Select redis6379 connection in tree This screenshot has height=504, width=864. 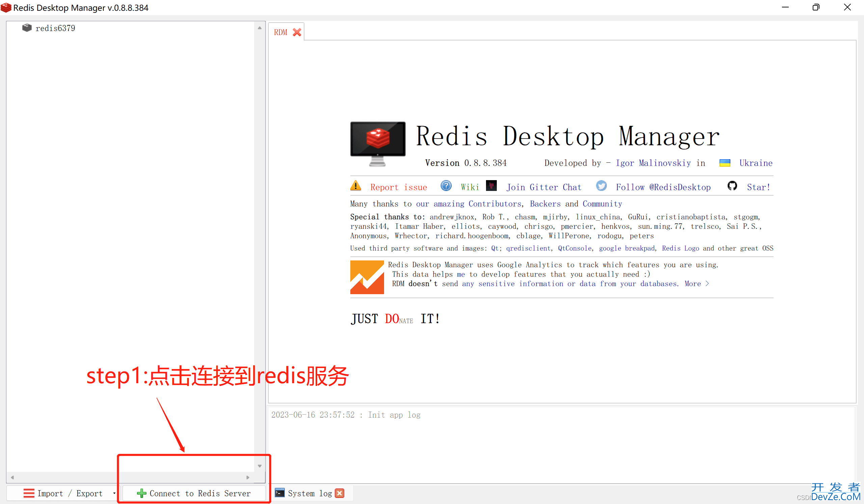pos(55,28)
